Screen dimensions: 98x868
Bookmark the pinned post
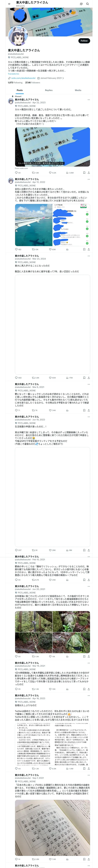pyautogui.click(x=84, y=173)
